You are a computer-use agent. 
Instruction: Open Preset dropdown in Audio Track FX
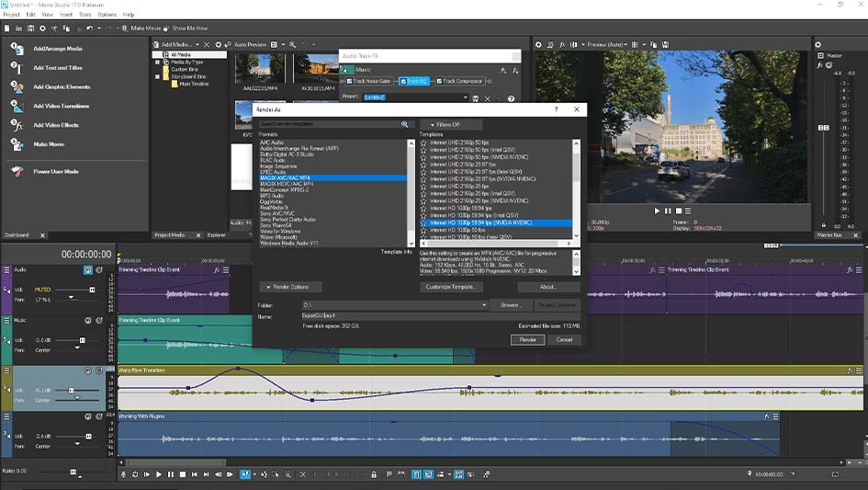click(465, 97)
